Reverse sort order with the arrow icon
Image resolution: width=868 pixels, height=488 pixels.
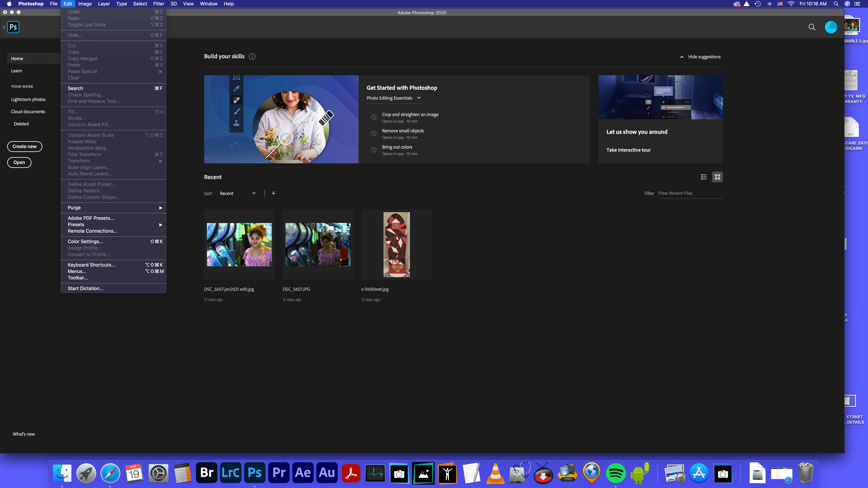coord(273,193)
